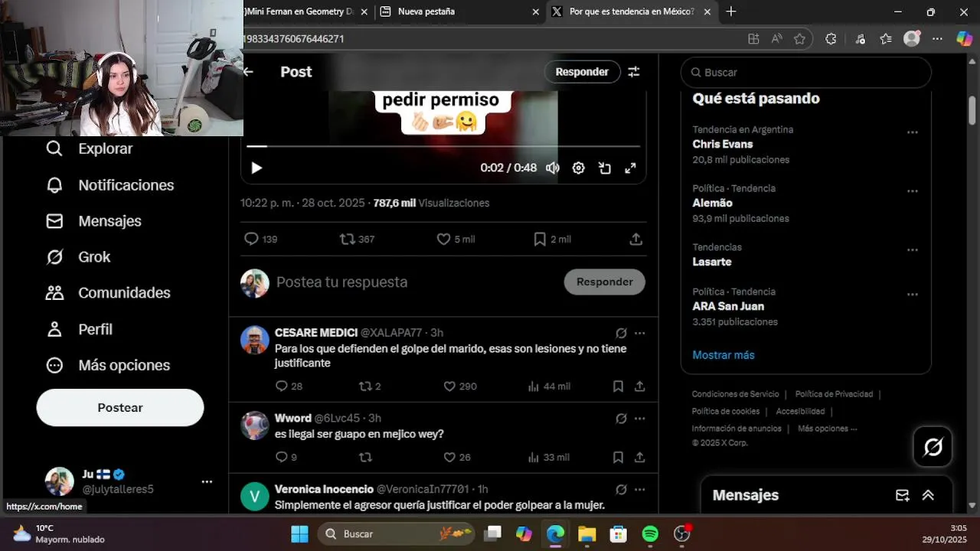Open Mensajes in the sidebar

pyautogui.click(x=93, y=221)
